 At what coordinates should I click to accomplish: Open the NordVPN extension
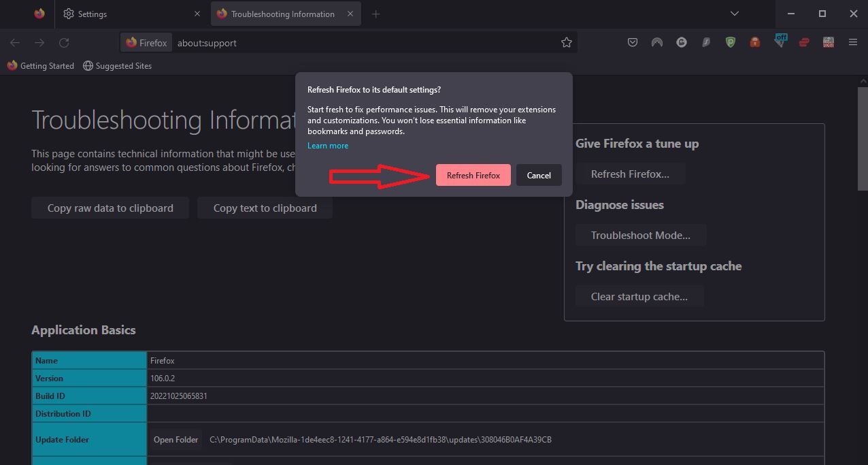pyautogui.click(x=656, y=42)
